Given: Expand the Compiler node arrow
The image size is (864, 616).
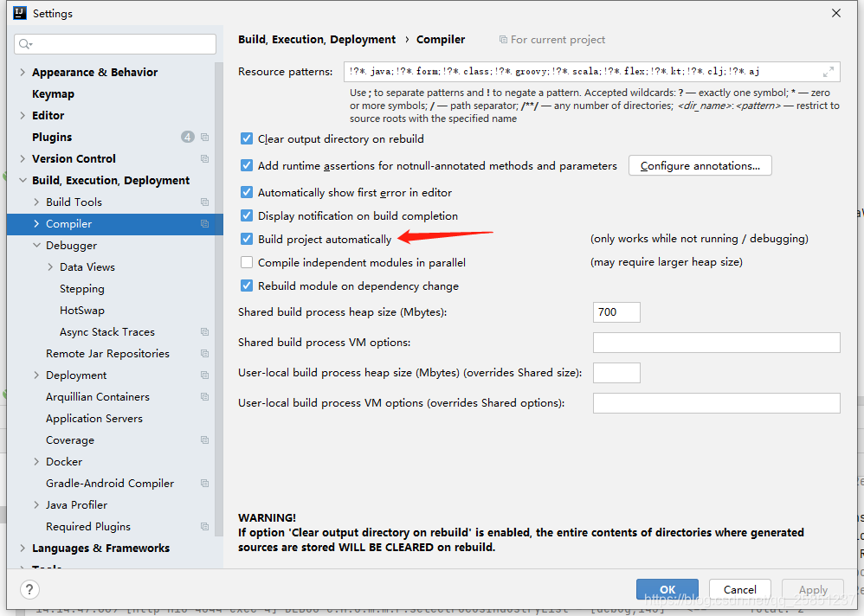Looking at the screenshot, I should 36,223.
